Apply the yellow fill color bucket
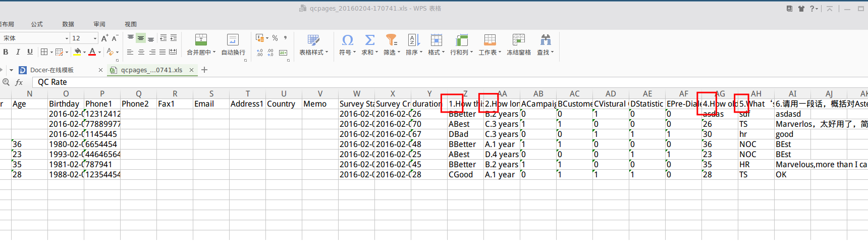This screenshot has width=868, height=243. 77,52
